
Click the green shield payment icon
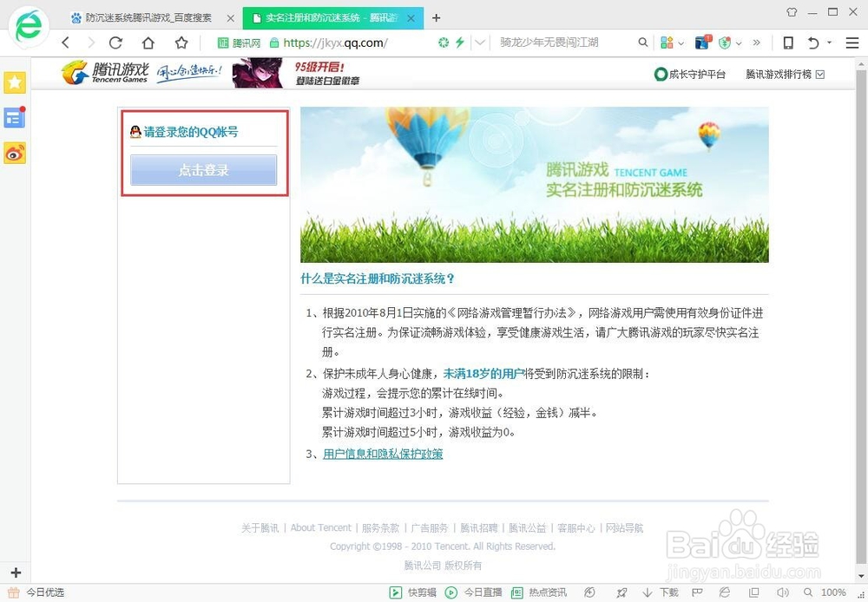pos(725,42)
